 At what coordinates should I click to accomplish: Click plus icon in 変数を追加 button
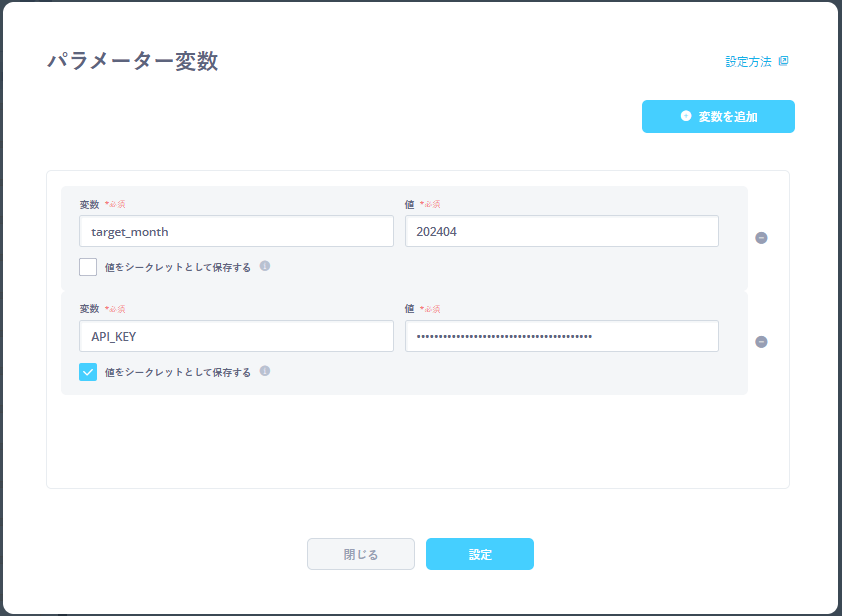[686, 116]
